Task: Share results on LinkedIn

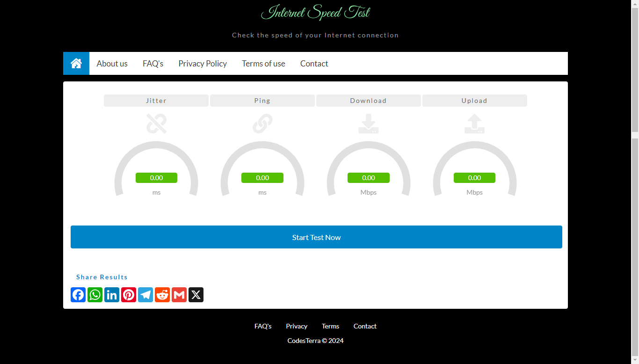Action: (112, 295)
